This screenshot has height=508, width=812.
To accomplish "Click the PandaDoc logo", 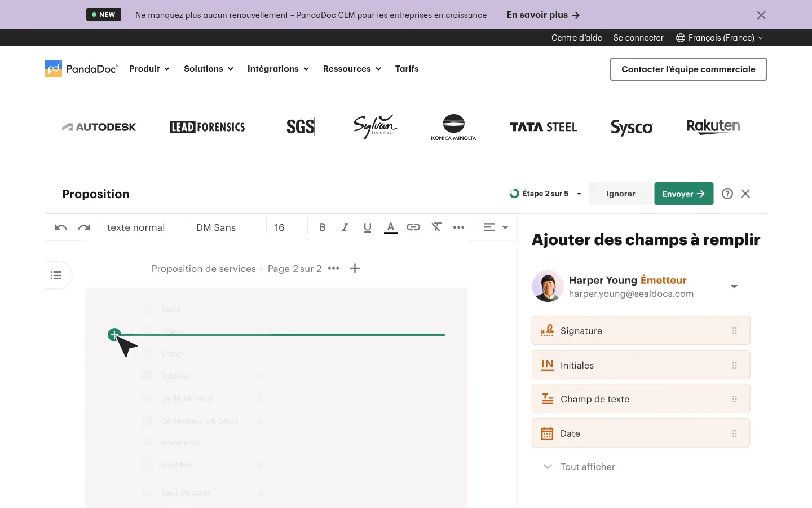I will 82,69.
